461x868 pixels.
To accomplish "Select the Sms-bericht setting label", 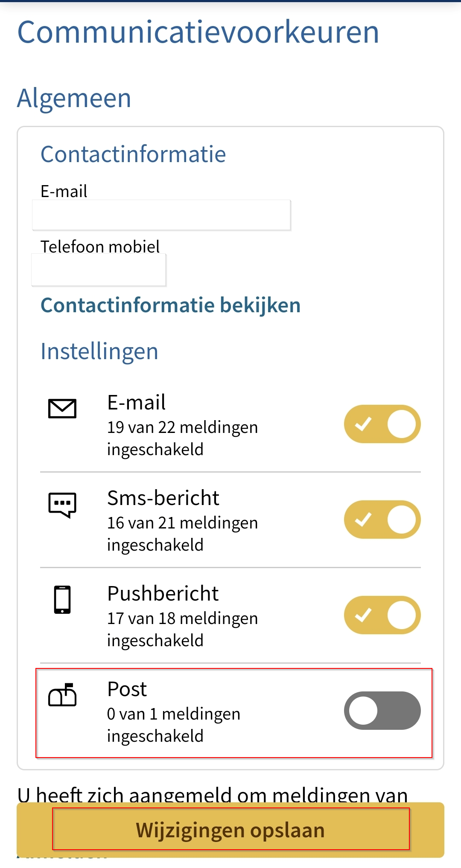I will pyautogui.click(x=163, y=498).
